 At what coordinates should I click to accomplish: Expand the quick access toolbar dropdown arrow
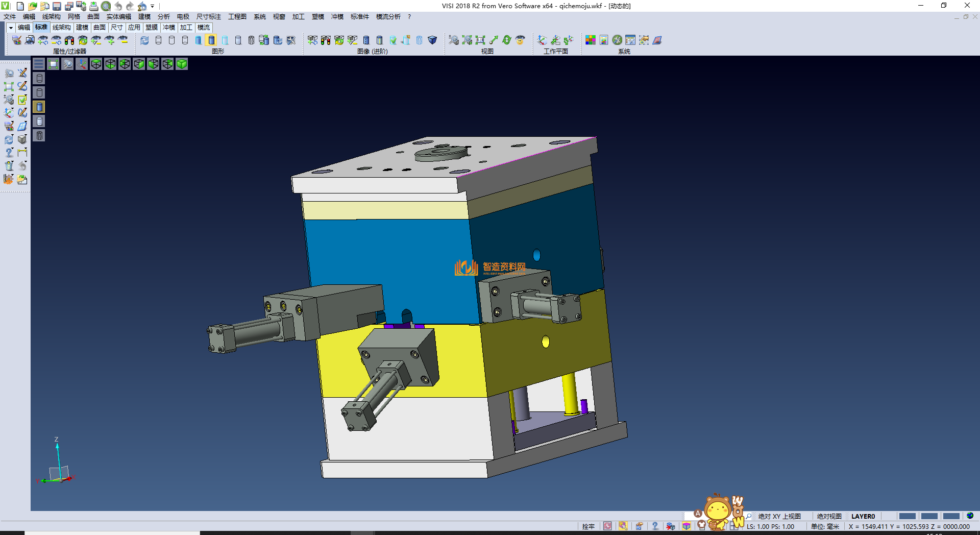click(x=153, y=6)
